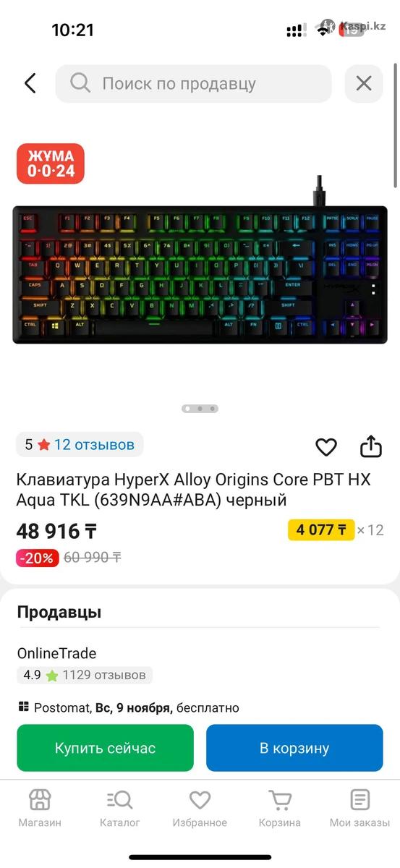
Task: Open the Магазин tab
Action: pyautogui.click(x=40, y=809)
